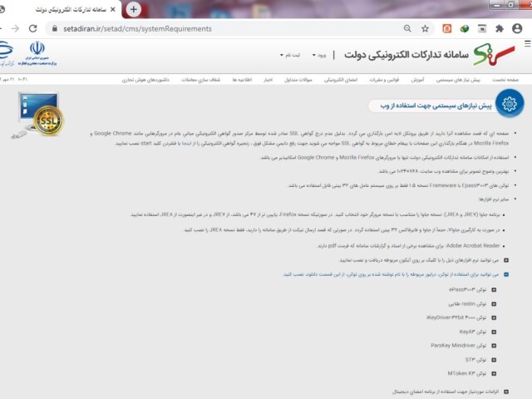
Task: Expand the ParsKey Minidriver token item
Action: pos(493,346)
